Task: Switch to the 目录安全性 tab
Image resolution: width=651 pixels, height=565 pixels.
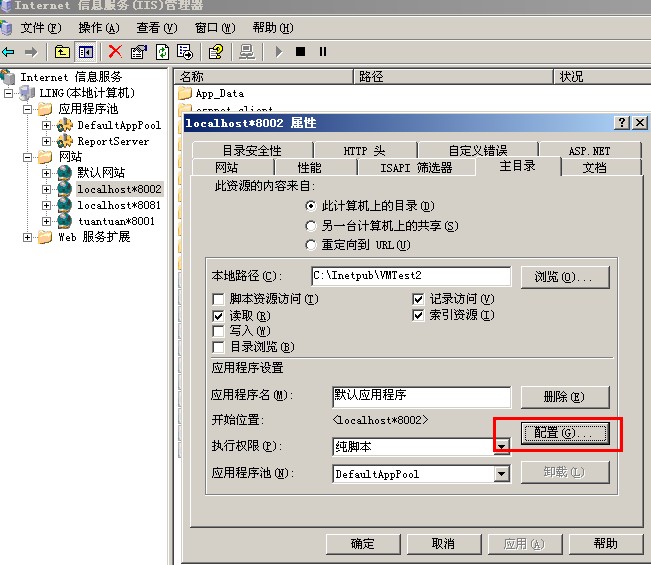Action: tap(252, 150)
